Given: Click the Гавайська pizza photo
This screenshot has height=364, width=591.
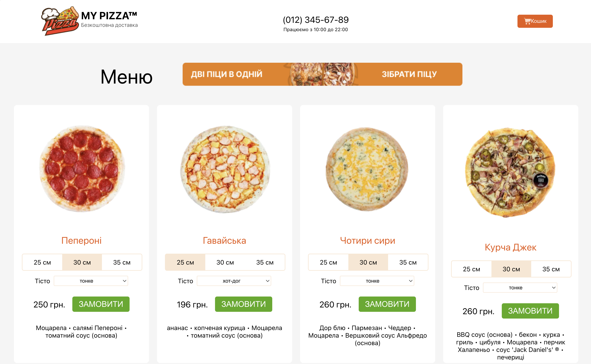Looking at the screenshot, I should pyautogui.click(x=225, y=169).
